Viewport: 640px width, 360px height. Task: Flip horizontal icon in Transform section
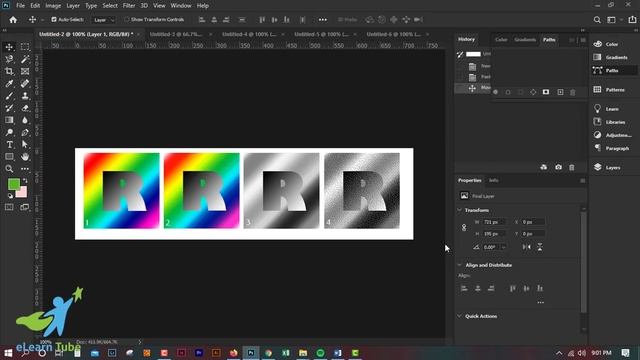(x=527, y=247)
